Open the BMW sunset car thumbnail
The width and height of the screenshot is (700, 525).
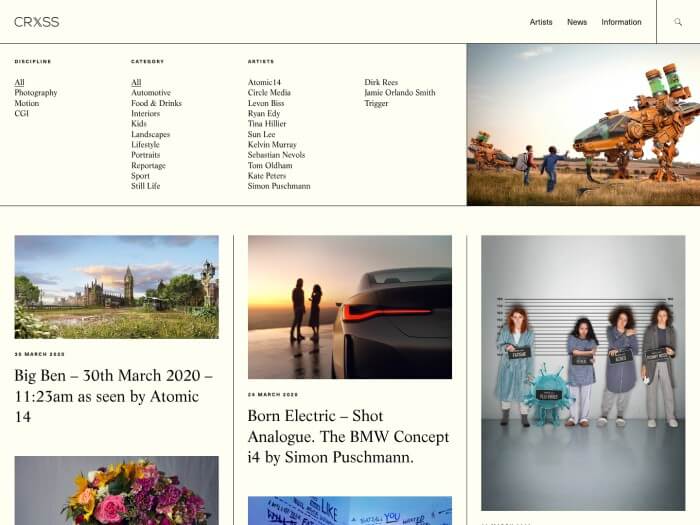pyautogui.click(x=350, y=307)
